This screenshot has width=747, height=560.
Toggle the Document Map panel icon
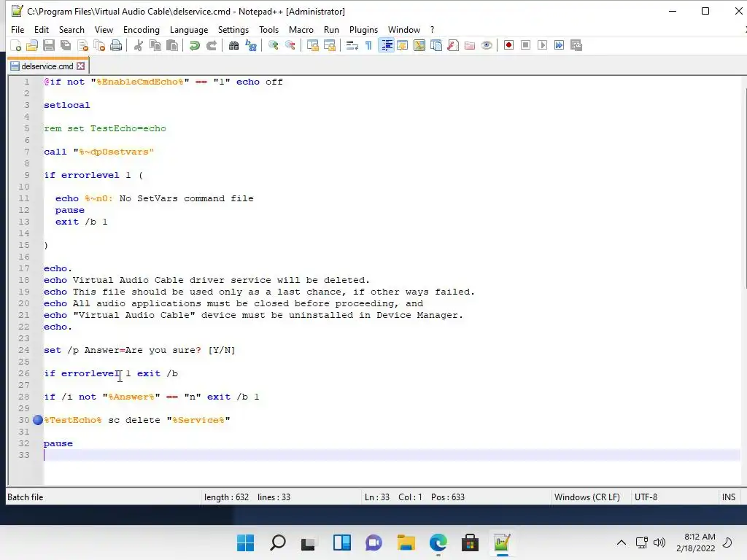[419, 45]
